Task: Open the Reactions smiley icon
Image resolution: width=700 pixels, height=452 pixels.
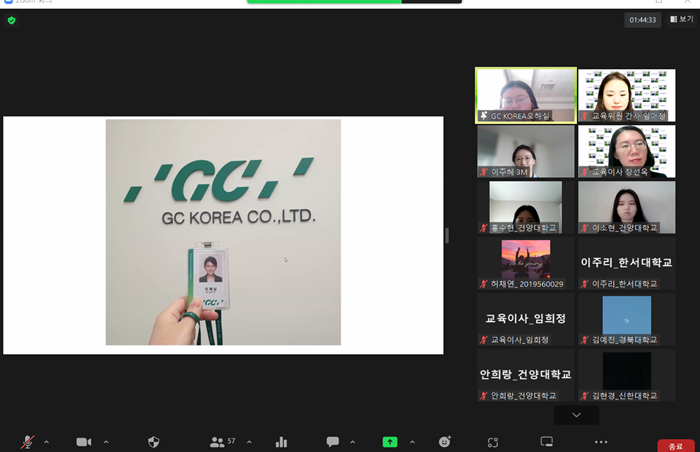Action: tap(445, 441)
